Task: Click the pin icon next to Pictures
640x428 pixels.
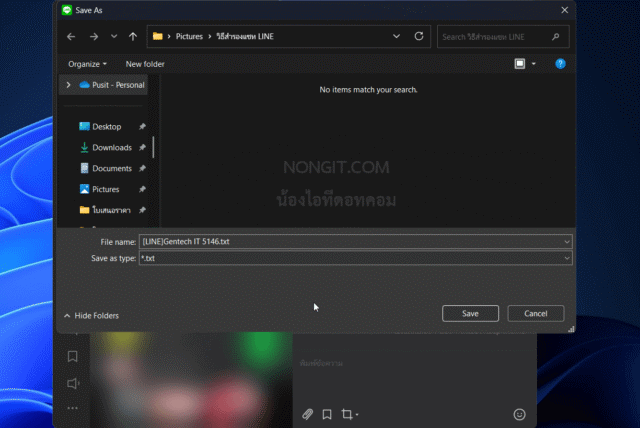Action: (142, 189)
